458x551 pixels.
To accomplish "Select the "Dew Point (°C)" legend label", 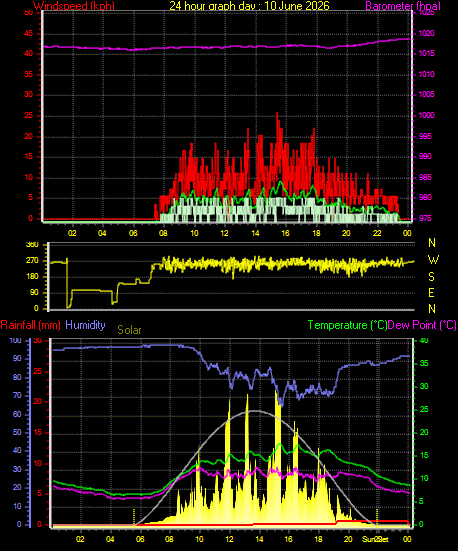I will pos(422,325).
